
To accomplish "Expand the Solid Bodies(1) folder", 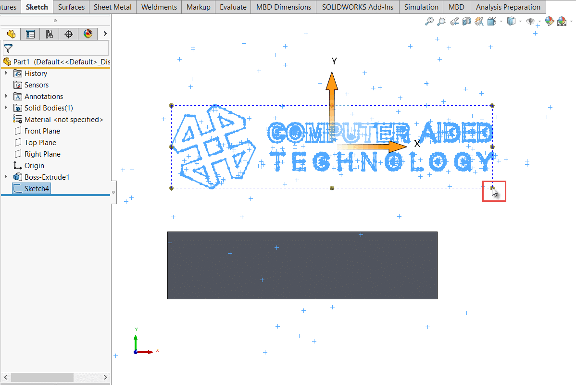I will [6, 108].
